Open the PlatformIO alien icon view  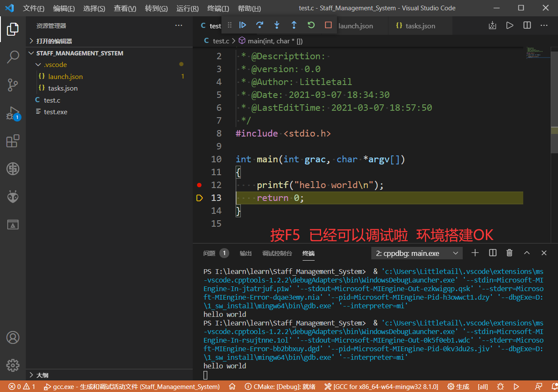tap(13, 197)
